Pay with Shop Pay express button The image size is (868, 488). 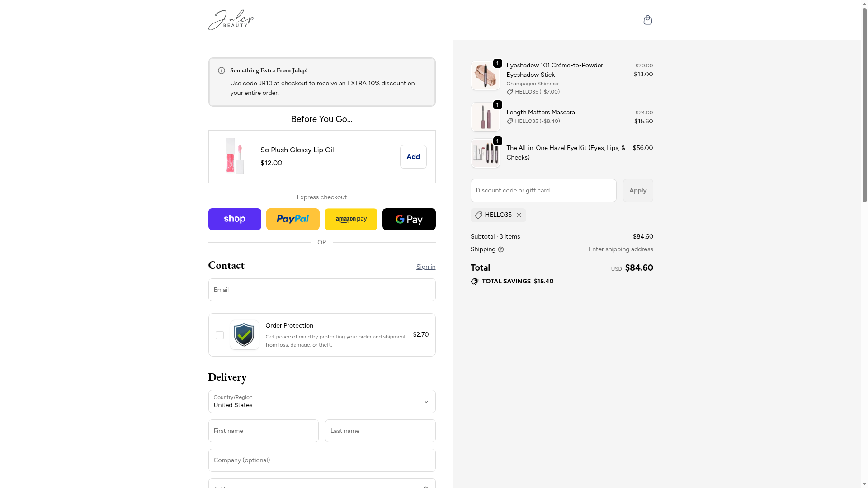click(235, 219)
